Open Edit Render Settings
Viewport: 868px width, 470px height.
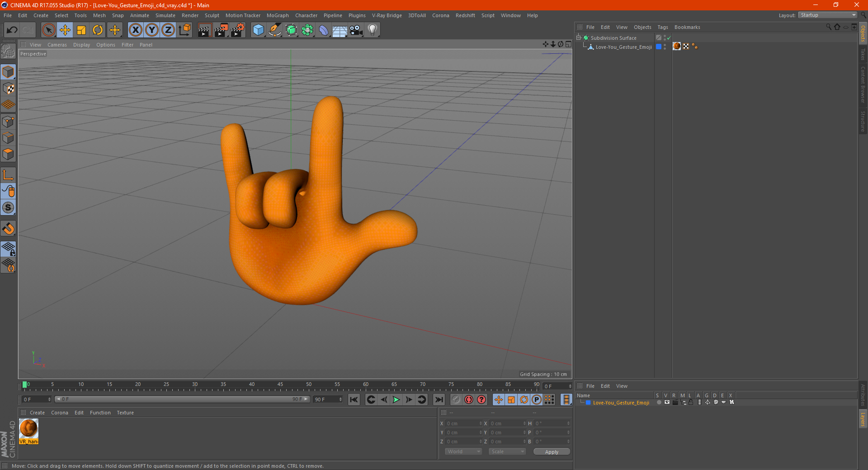point(238,30)
